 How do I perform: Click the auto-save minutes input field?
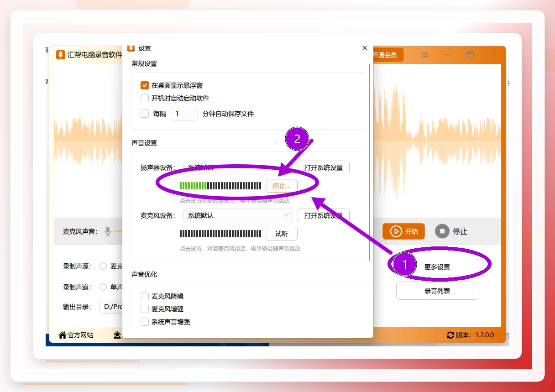[x=184, y=114]
